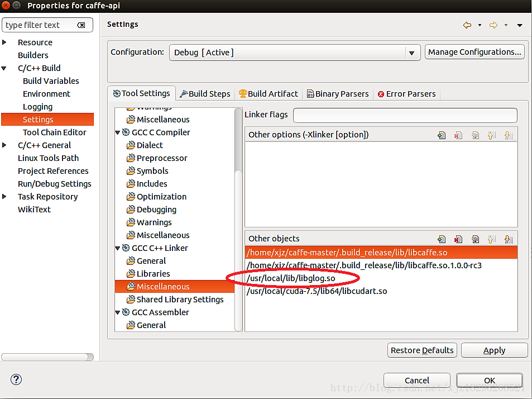
Task: Click Restore Defaults button
Action: tap(422, 350)
